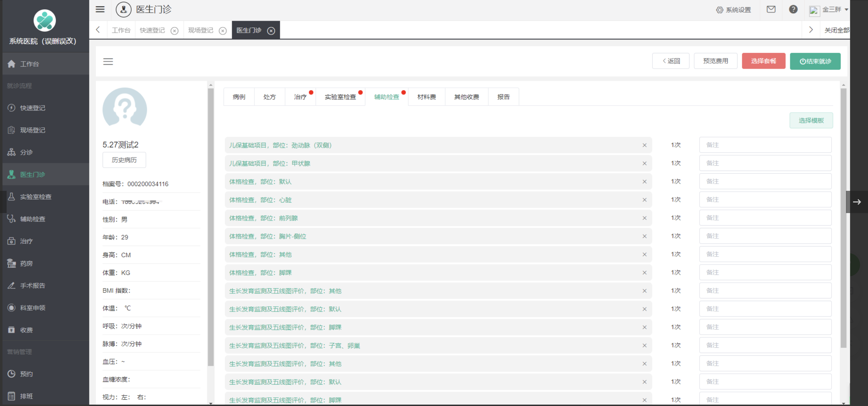868x406 pixels.
Task: Open 现场登记 in sidebar
Action: pyautogui.click(x=46, y=130)
